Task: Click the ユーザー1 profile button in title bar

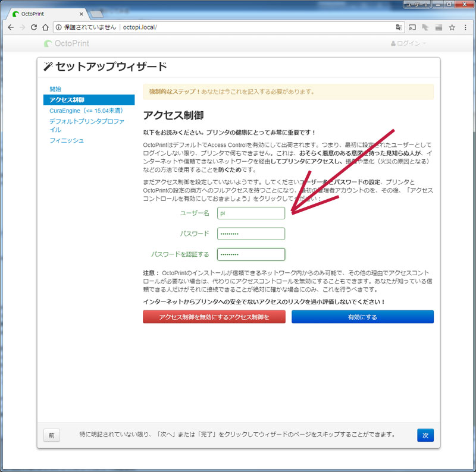Action: click(417, 5)
